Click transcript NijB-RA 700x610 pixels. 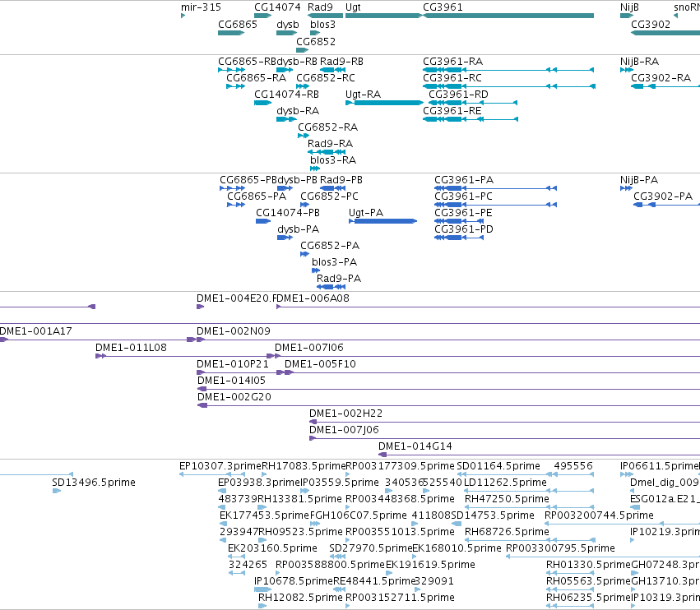(x=639, y=61)
